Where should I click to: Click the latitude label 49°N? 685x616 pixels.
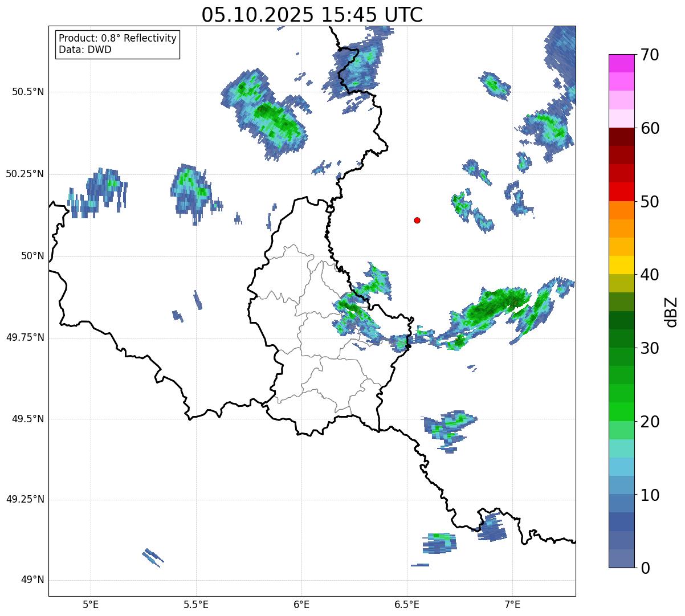[x=32, y=580]
